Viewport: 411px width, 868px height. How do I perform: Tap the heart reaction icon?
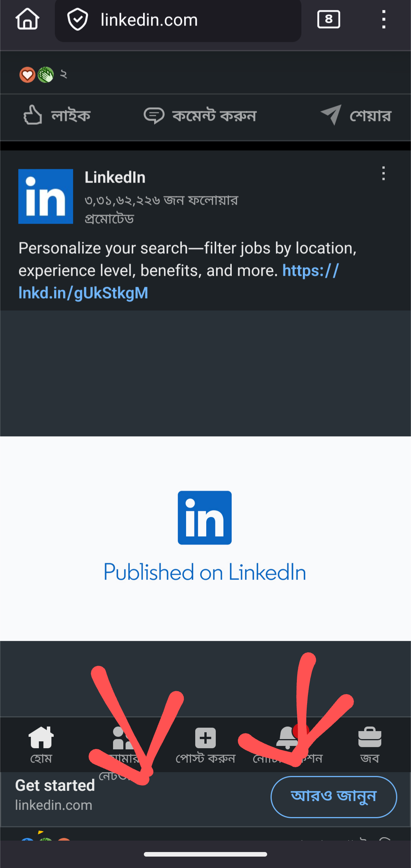point(27,75)
